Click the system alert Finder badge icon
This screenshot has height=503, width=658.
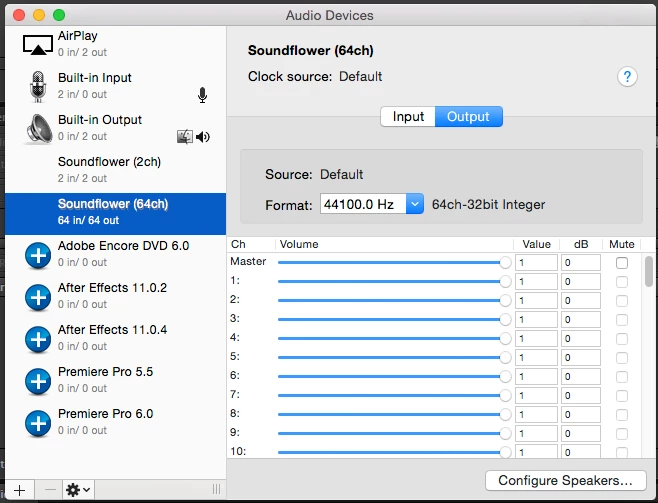[185, 137]
